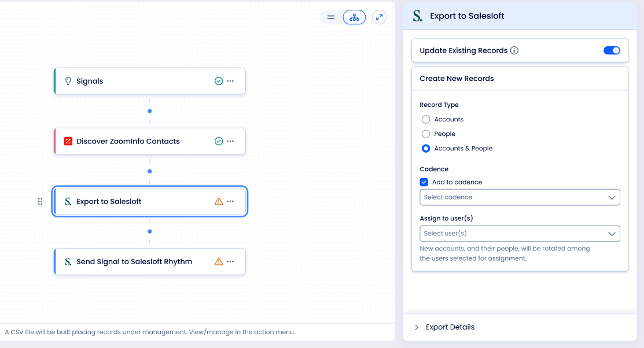The image size is (644, 348).
Task: Open Select user(s) dropdown
Action: [520, 234]
